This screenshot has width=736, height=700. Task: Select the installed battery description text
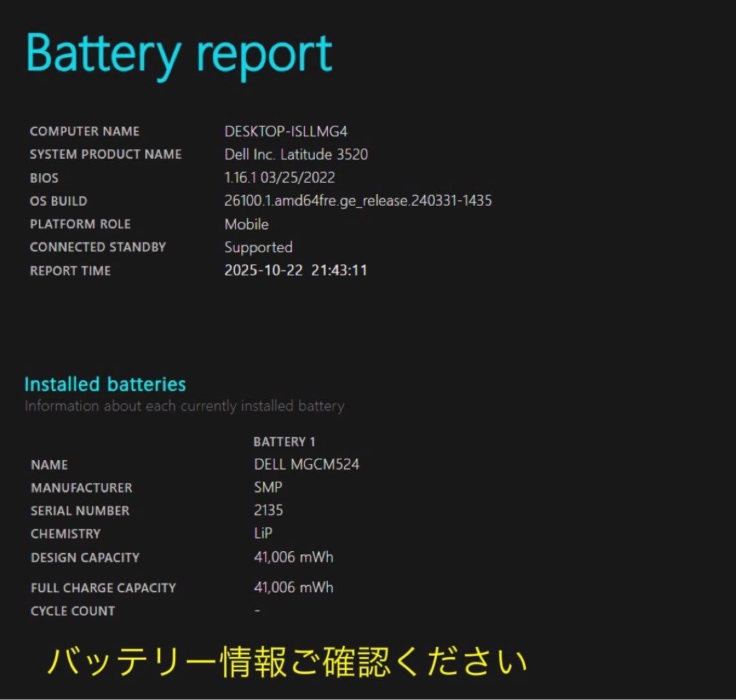[184, 406]
